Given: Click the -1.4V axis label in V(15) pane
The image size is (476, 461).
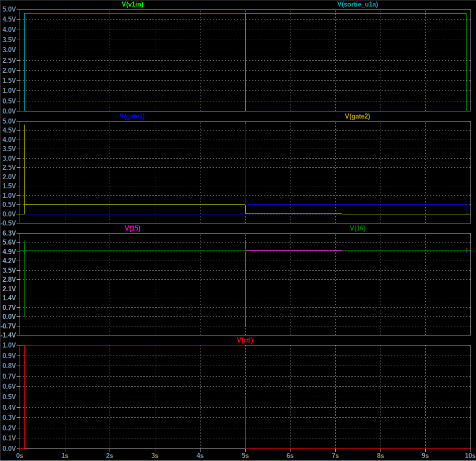Looking at the screenshot, I should tap(8, 335).
